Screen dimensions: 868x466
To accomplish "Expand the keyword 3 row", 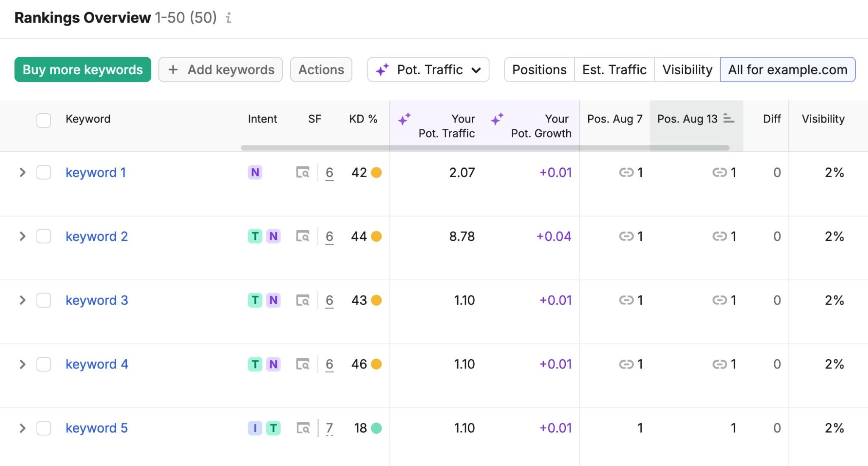I will tap(22, 300).
